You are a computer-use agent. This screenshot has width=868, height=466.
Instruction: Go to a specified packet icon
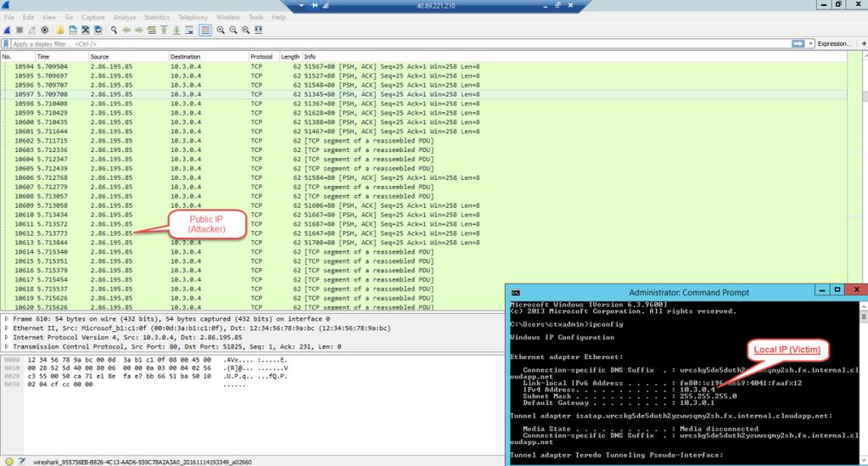click(152, 30)
